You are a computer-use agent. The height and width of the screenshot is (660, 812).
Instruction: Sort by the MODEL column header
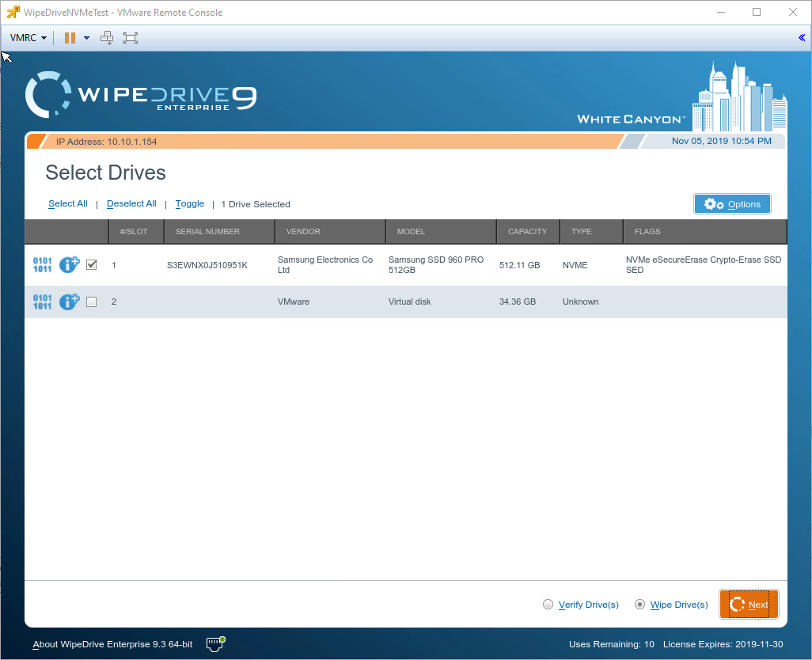(x=441, y=231)
